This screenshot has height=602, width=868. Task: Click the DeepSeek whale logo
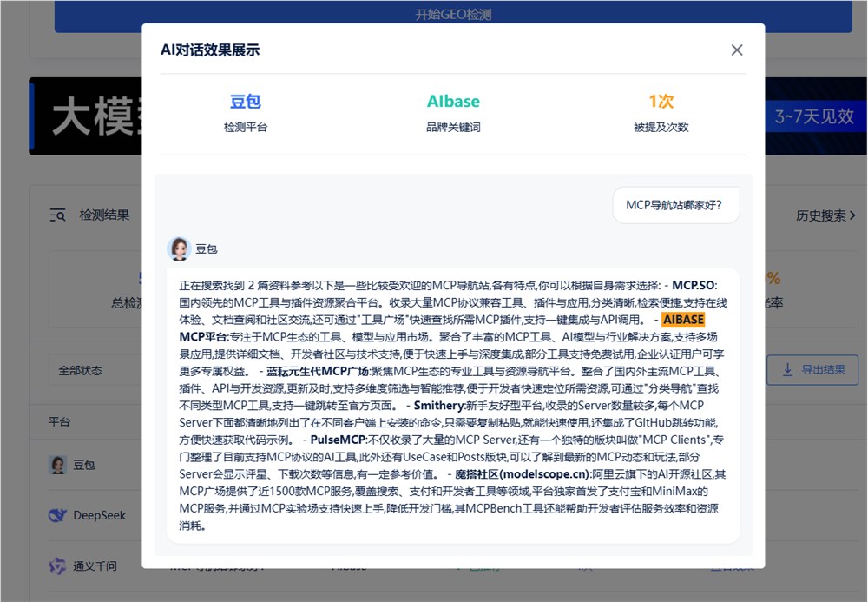pyautogui.click(x=58, y=515)
